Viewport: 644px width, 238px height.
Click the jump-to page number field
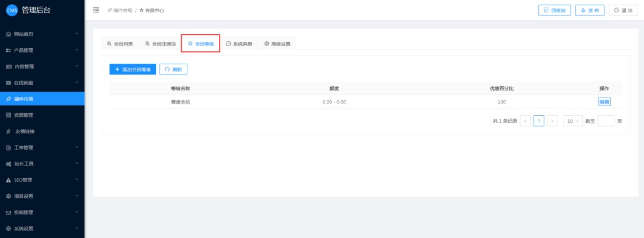(x=606, y=121)
